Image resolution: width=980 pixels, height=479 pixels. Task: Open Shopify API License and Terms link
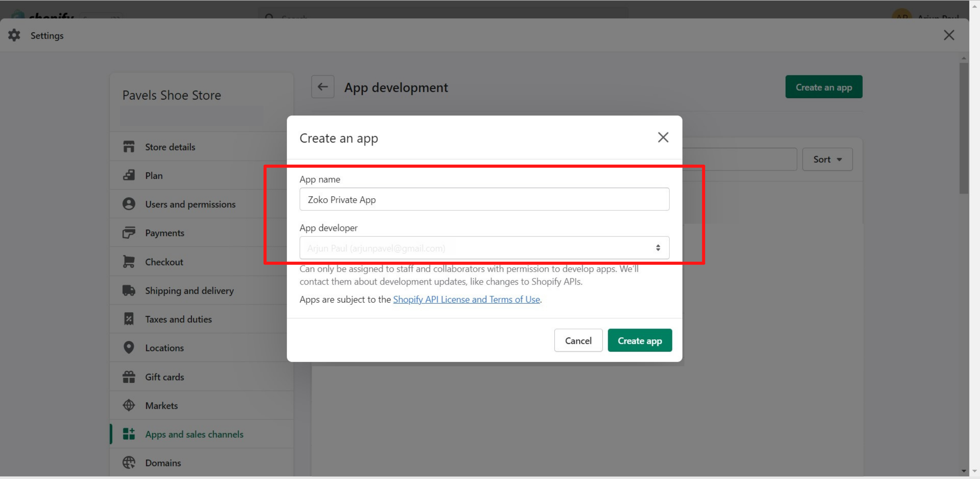(466, 299)
